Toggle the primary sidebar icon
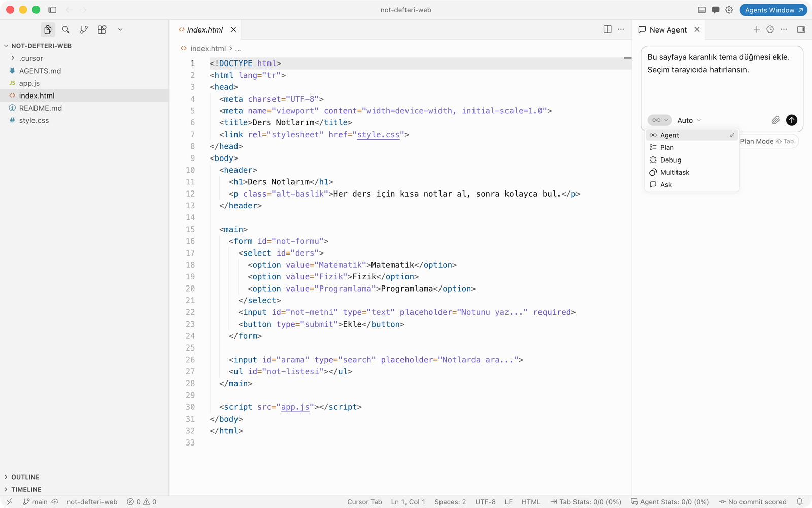The height and width of the screenshot is (508, 812). pyautogui.click(x=52, y=10)
